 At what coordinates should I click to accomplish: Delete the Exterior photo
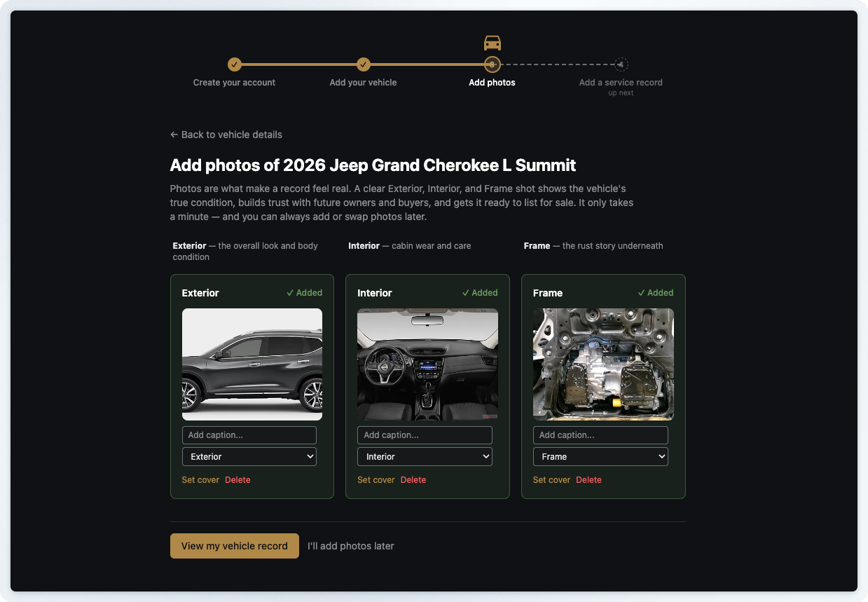(237, 480)
